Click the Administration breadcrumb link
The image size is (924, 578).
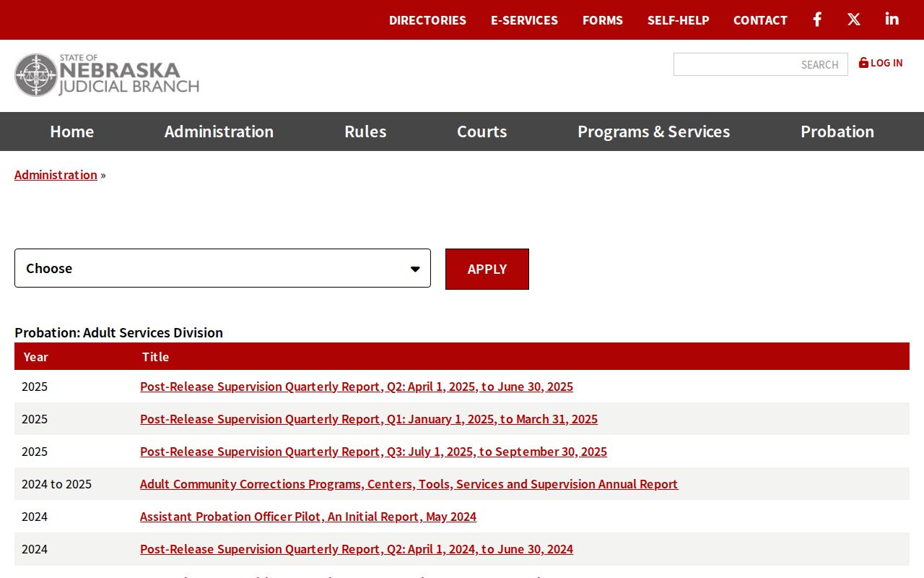(x=56, y=175)
